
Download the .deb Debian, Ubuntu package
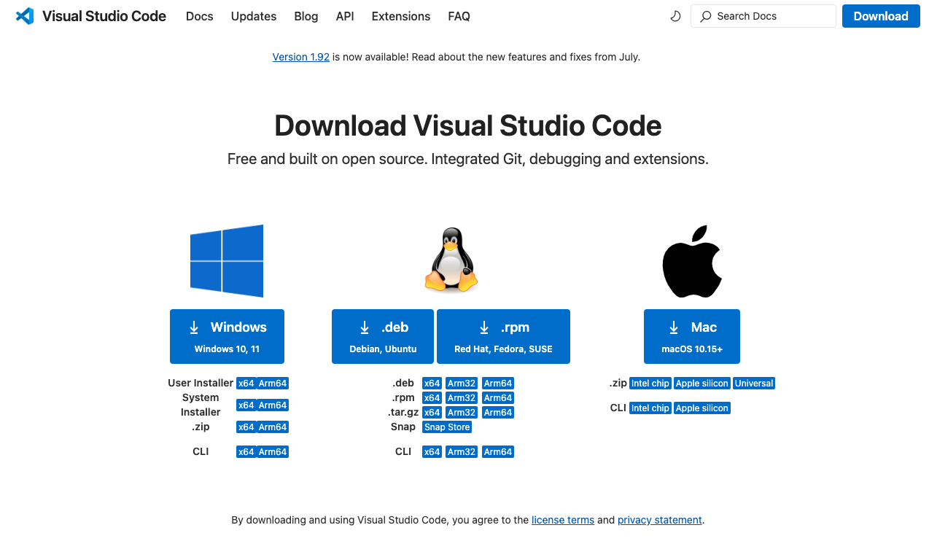(383, 336)
